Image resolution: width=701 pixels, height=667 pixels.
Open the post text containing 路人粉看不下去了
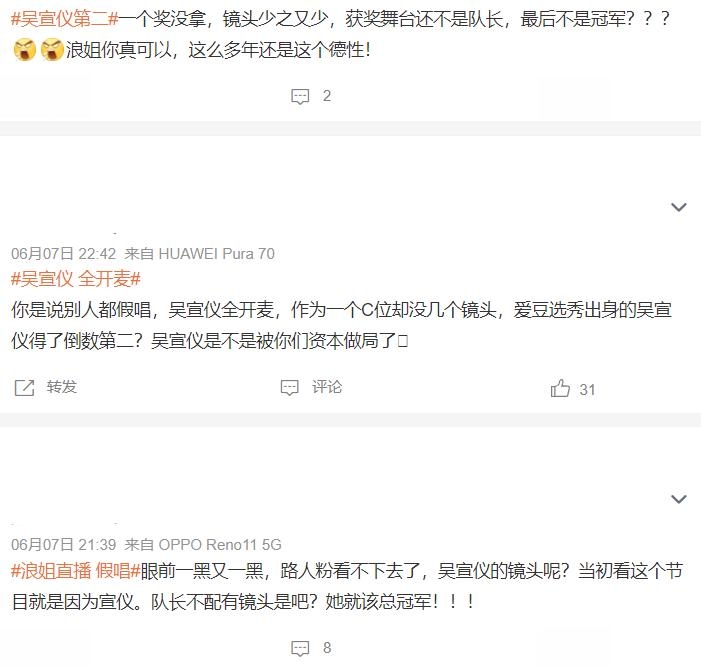(347, 587)
